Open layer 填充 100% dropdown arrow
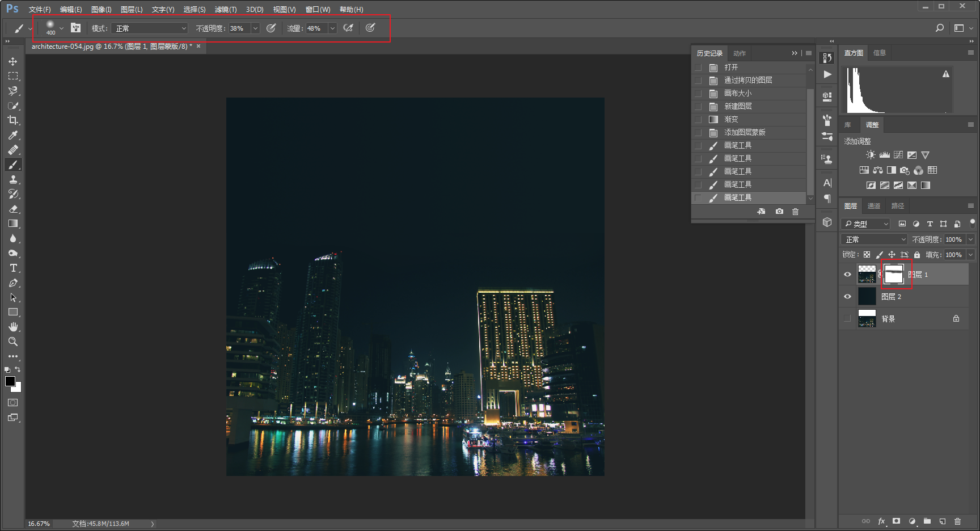 [x=970, y=255]
